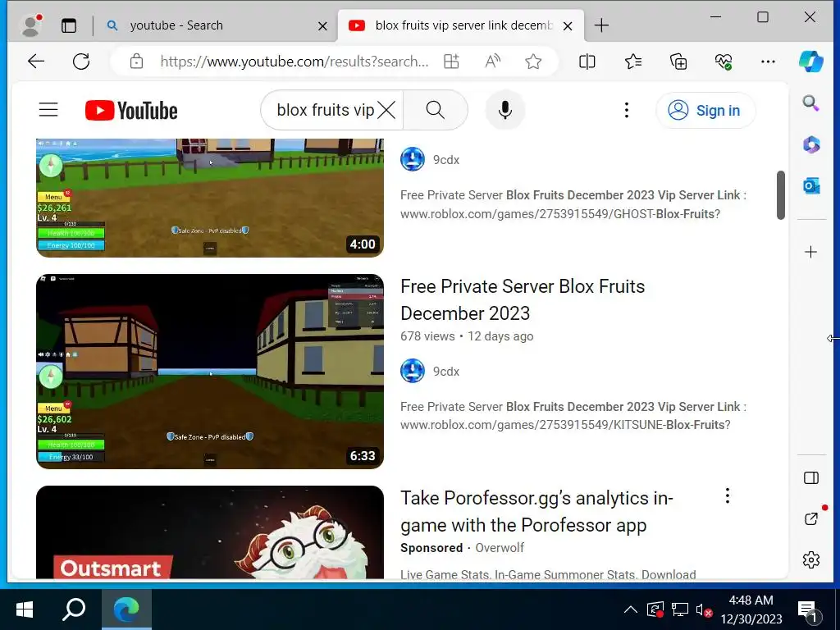This screenshot has height=630, width=840.
Task: Submit search with magnifier button
Action: [x=435, y=110]
